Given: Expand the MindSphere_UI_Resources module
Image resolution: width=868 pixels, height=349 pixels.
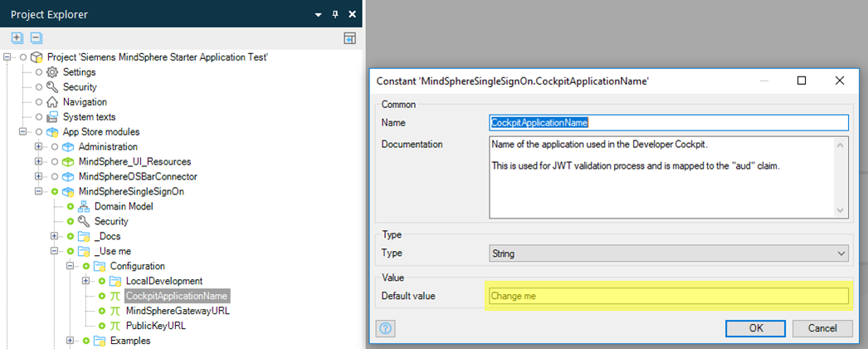Looking at the screenshot, I should coord(38,162).
